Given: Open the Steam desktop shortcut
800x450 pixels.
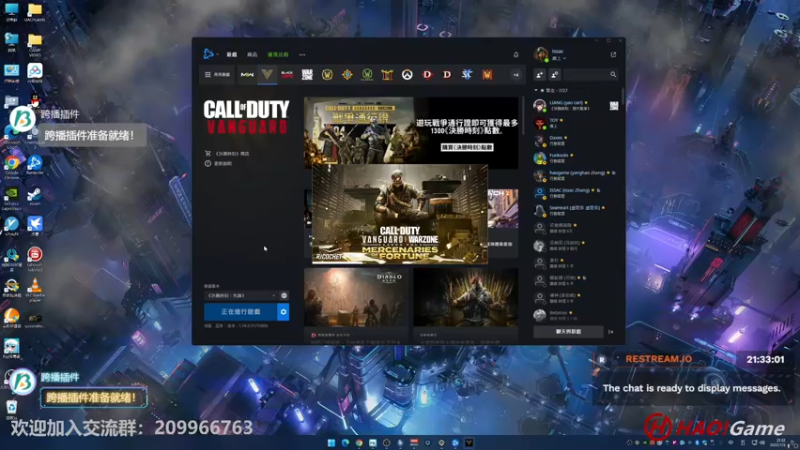Looking at the screenshot, I should 35,196.
